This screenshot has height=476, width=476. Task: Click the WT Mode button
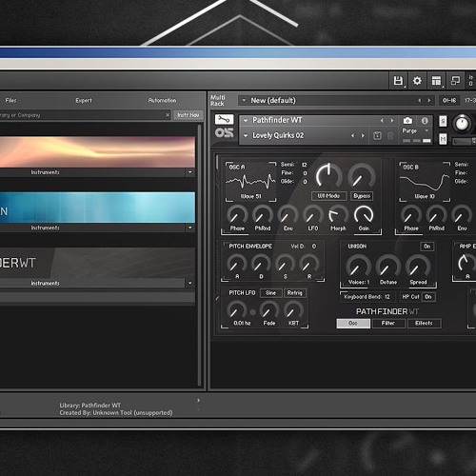[x=328, y=196]
